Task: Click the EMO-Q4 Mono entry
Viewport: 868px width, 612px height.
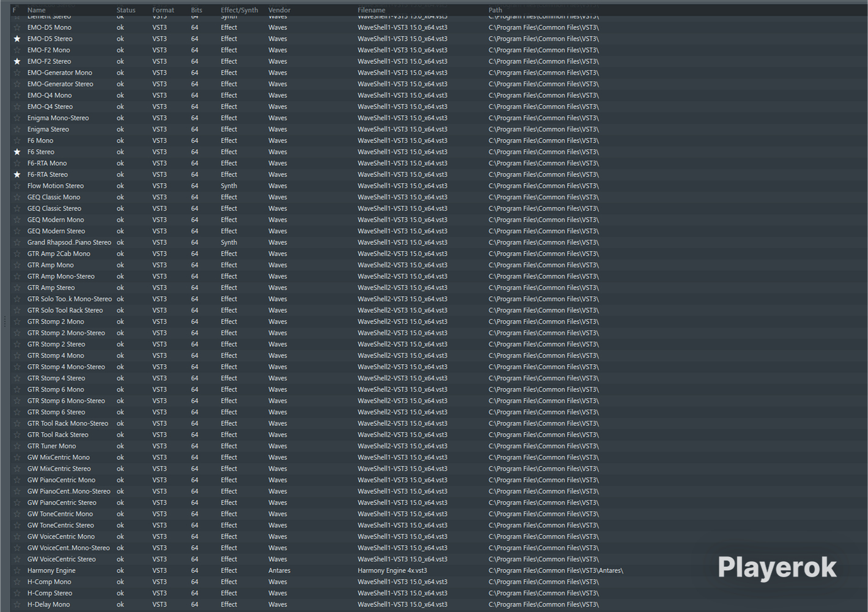Action: pyautogui.click(x=50, y=95)
